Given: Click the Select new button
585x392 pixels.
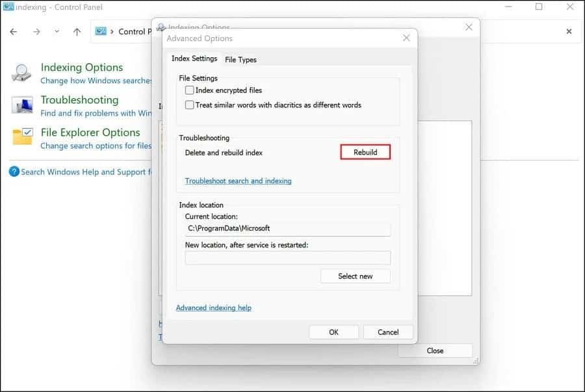Looking at the screenshot, I should (355, 276).
